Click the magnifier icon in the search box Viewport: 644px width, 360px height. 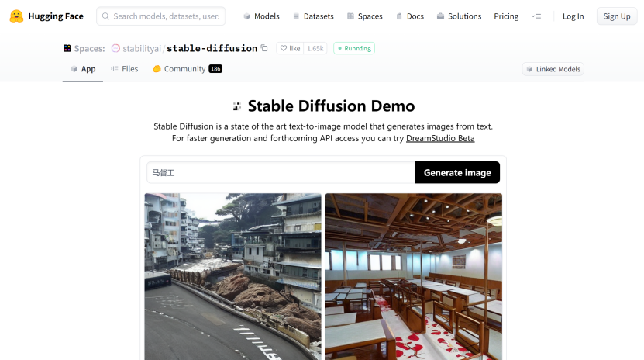click(105, 16)
